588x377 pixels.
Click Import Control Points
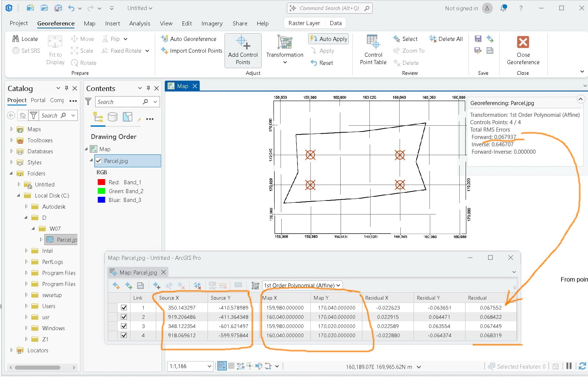[191, 50]
